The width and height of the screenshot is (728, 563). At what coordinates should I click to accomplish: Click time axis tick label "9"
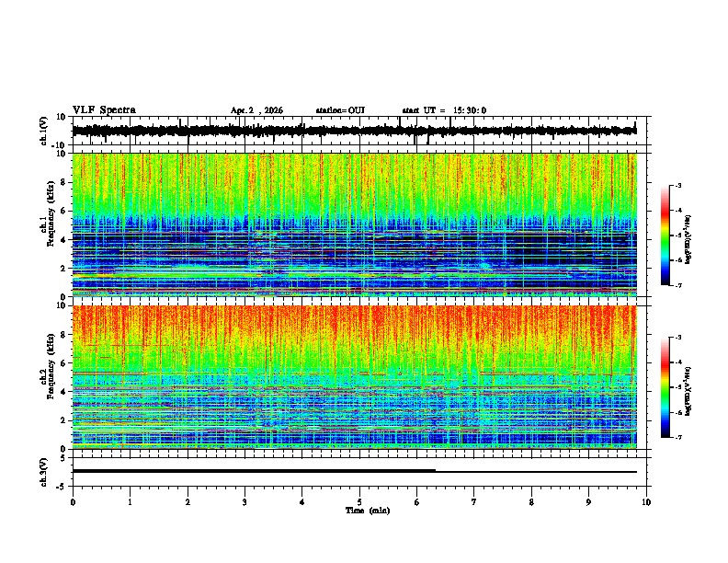pos(588,502)
